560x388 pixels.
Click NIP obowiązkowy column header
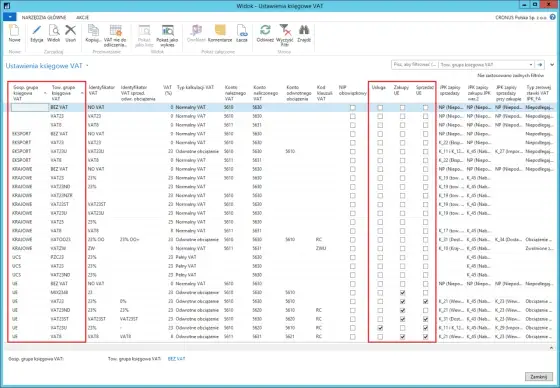click(352, 90)
